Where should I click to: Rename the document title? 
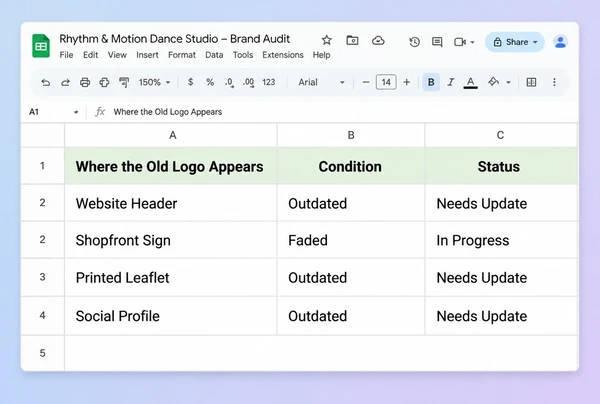click(x=174, y=39)
